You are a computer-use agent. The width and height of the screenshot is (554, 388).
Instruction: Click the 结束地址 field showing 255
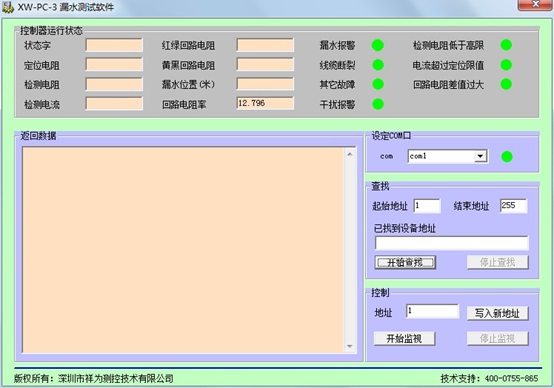[x=514, y=206]
